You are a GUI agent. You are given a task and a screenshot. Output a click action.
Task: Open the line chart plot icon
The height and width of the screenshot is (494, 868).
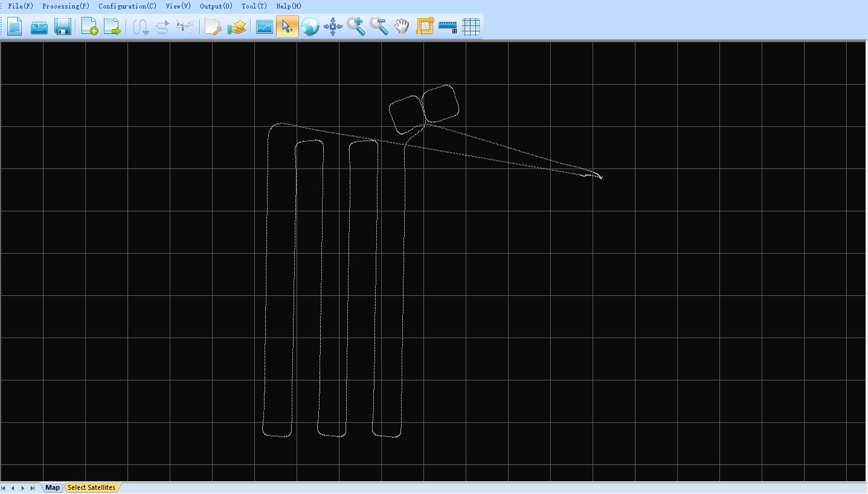(265, 27)
